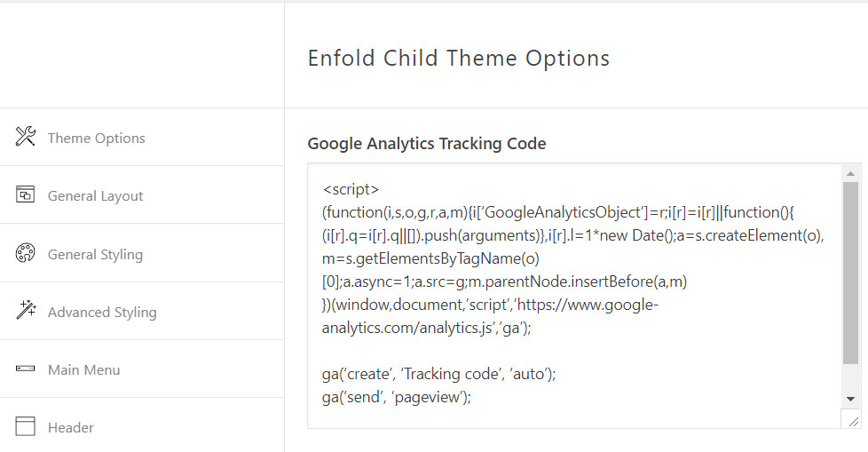
Task: Click the General Styling palette icon
Action: [26, 253]
